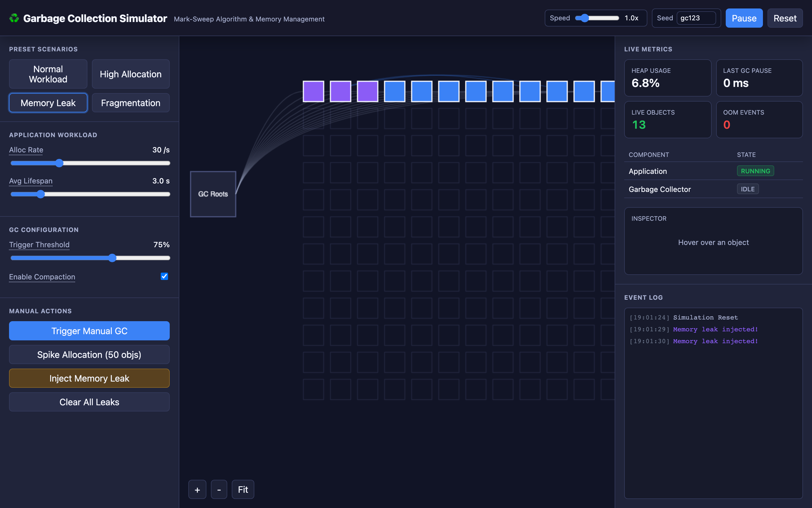Click the 1.0x speed value
This screenshot has height=508, width=812.
pos(631,18)
